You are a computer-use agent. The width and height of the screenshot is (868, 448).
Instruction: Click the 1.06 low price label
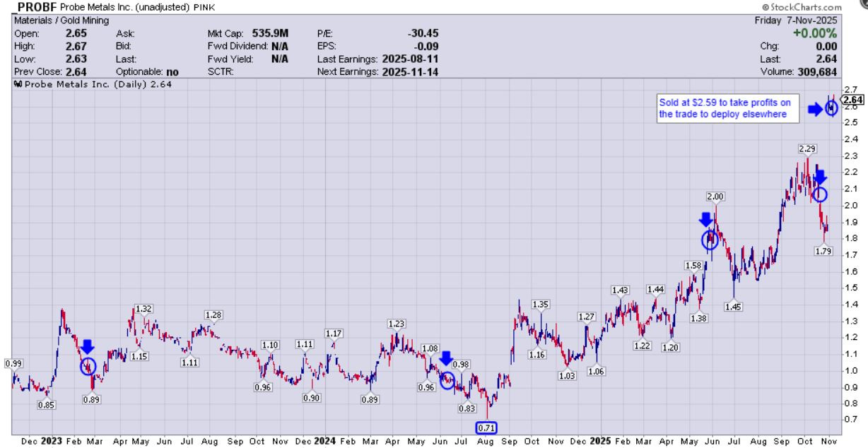(597, 371)
